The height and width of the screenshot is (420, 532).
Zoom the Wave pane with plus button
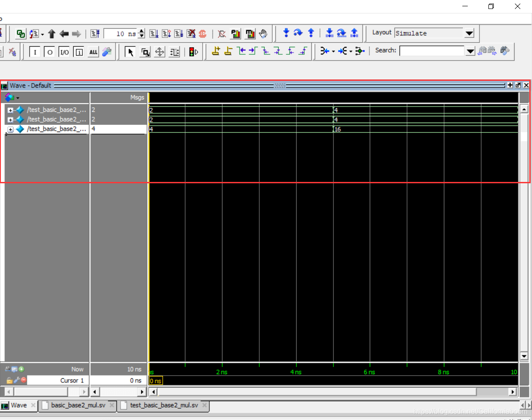pyautogui.click(x=510, y=85)
